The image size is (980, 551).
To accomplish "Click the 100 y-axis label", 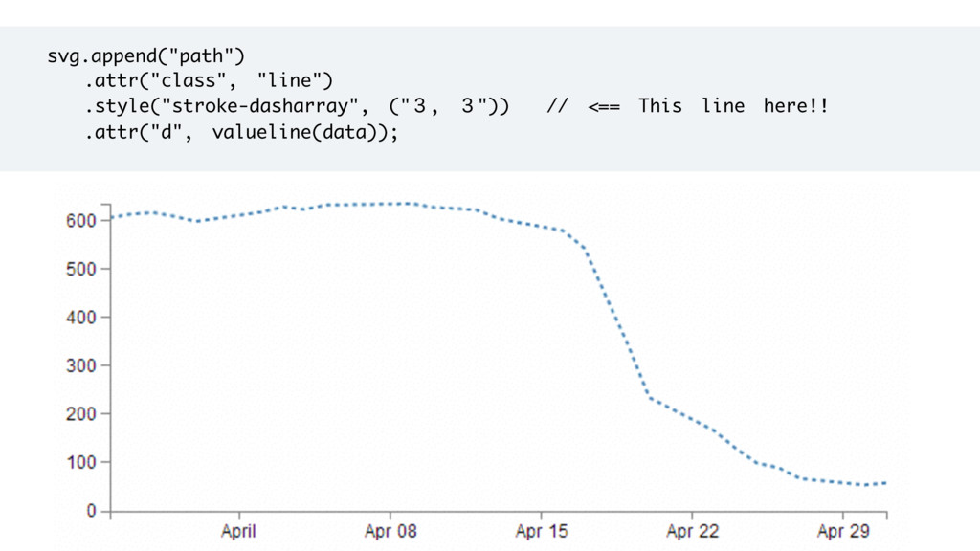I will [x=81, y=462].
